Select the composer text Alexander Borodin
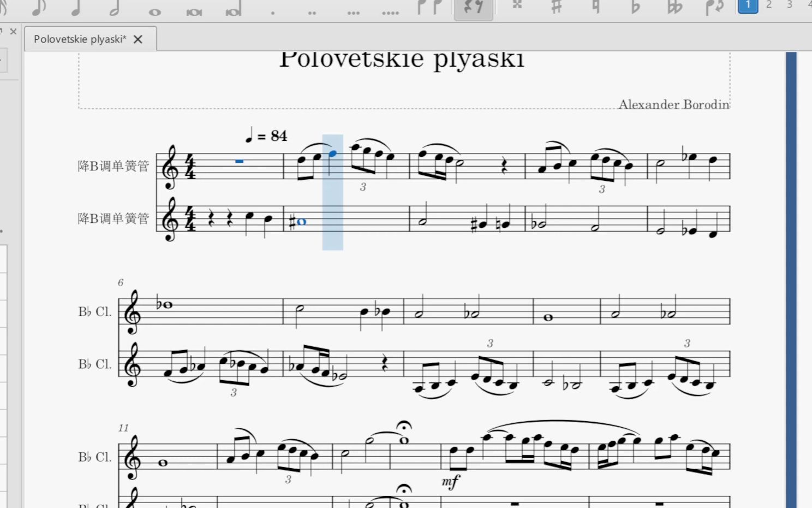 [x=674, y=104]
